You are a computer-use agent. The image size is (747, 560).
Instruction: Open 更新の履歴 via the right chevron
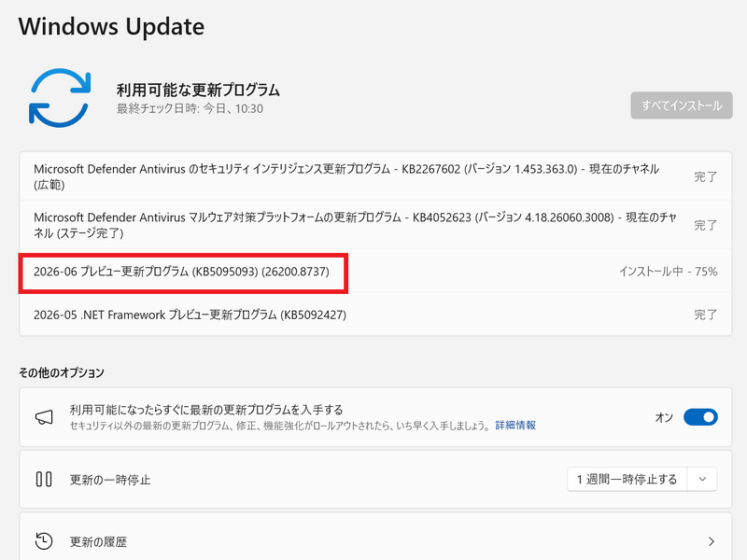(711, 541)
